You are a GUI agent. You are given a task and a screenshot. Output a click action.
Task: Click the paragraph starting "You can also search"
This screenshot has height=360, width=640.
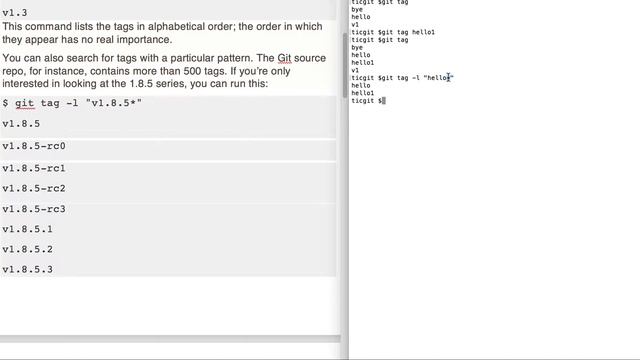(164, 71)
